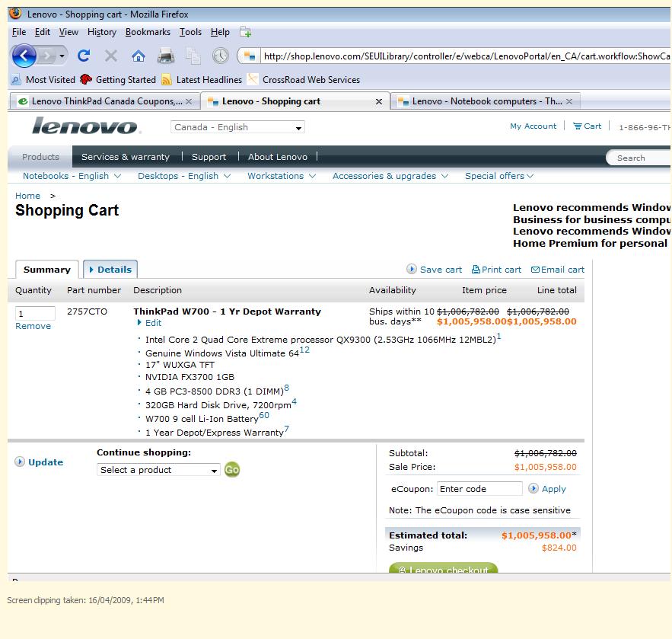672x639 pixels.
Task: Click the Lenovo logo
Action: 86,126
